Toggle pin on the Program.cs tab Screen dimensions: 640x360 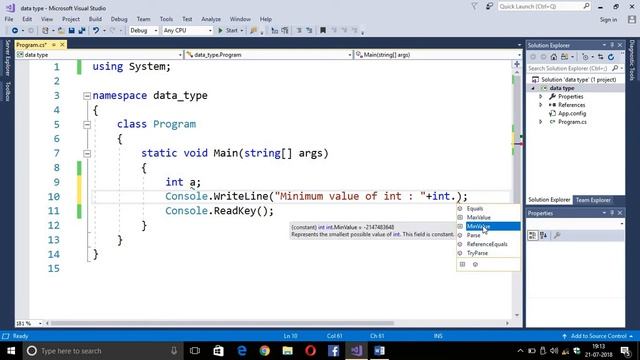[54, 45]
